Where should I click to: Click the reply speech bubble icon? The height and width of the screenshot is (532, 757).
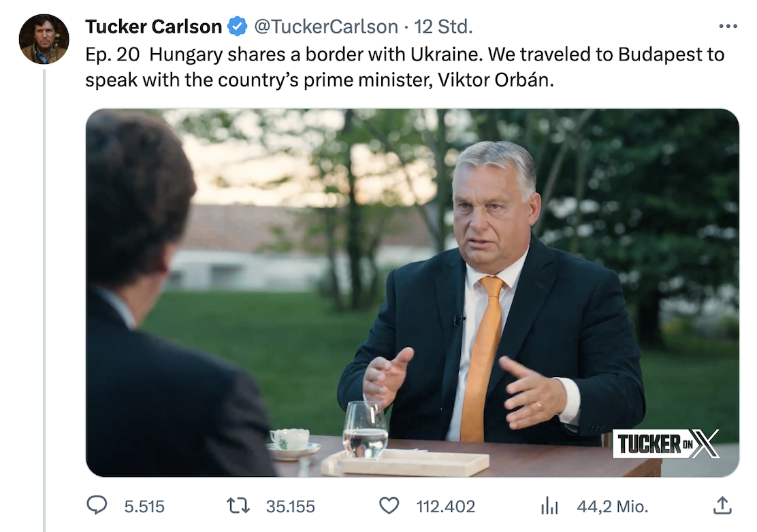coord(97,505)
